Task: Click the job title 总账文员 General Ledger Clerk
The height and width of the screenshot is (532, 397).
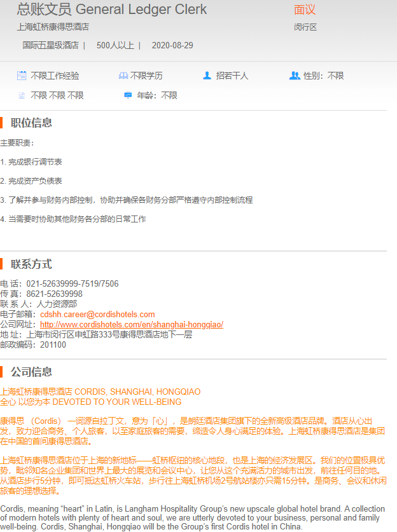Action: 112,10
